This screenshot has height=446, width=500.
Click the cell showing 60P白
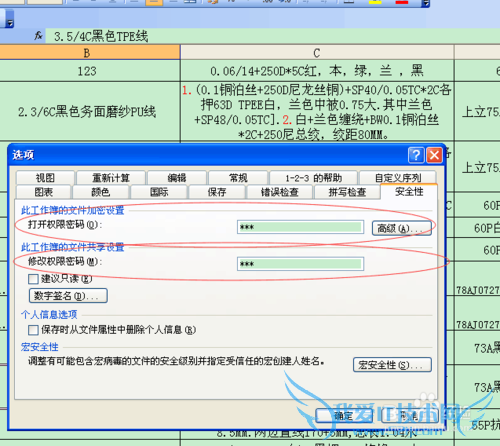pos(477,228)
